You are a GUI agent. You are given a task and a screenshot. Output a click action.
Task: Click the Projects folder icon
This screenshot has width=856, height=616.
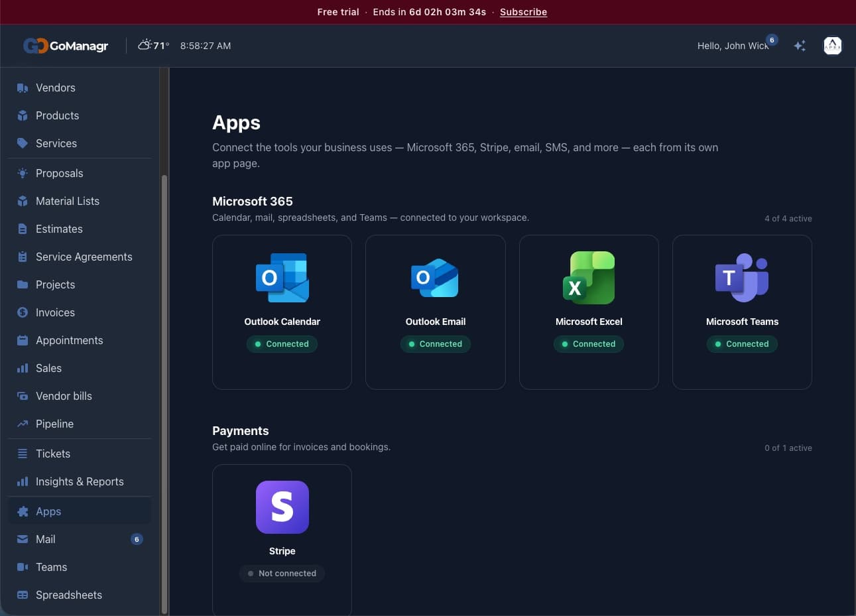tap(23, 284)
